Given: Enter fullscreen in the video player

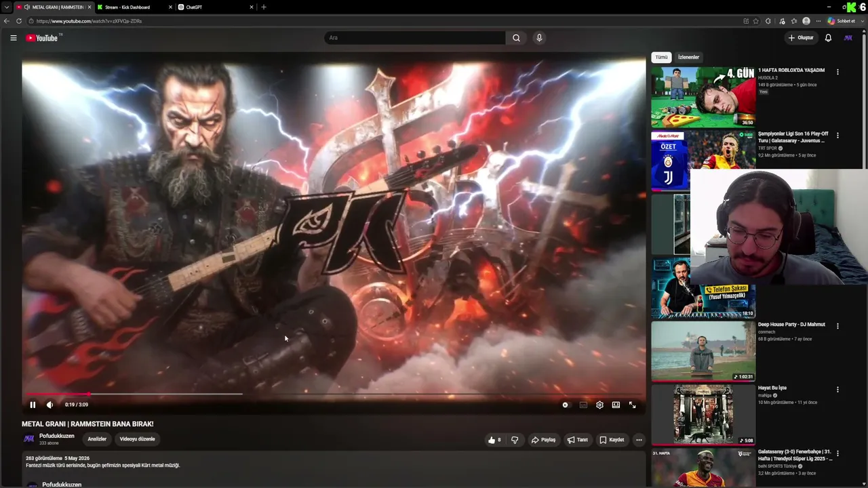Looking at the screenshot, I should coord(632,405).
